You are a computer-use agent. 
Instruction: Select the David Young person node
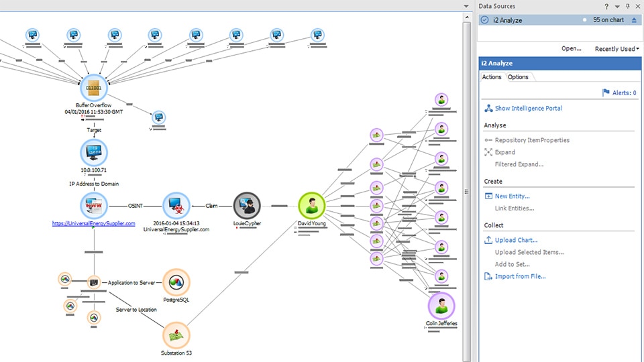point(312,206)
